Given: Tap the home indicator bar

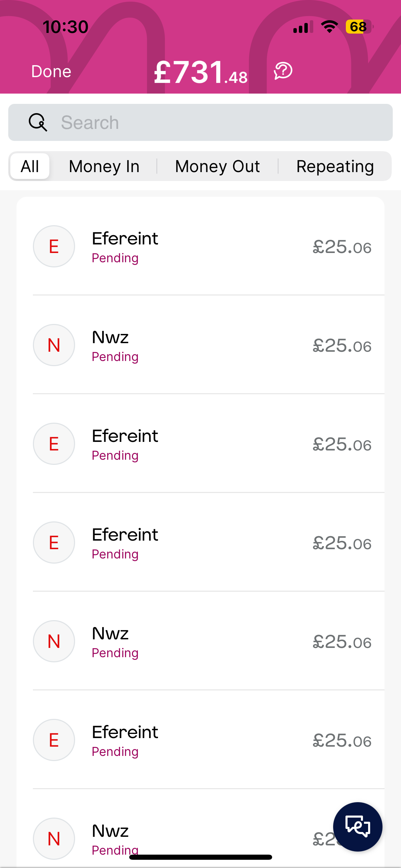Looking at the screenshot, I should [x=200, y=857].
